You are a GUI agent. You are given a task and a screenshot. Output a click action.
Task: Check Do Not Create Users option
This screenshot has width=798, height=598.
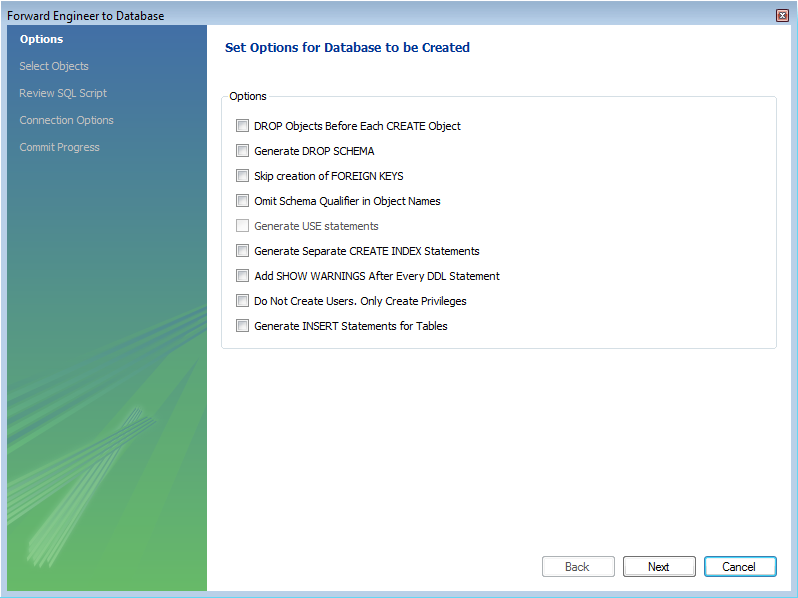point(242,301)
